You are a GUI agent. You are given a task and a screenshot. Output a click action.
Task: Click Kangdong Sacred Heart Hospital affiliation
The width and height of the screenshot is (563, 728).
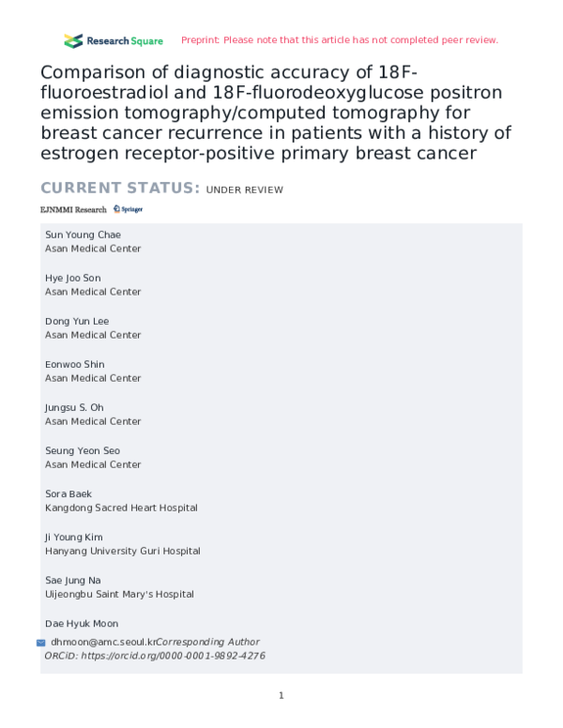[121, 508]
